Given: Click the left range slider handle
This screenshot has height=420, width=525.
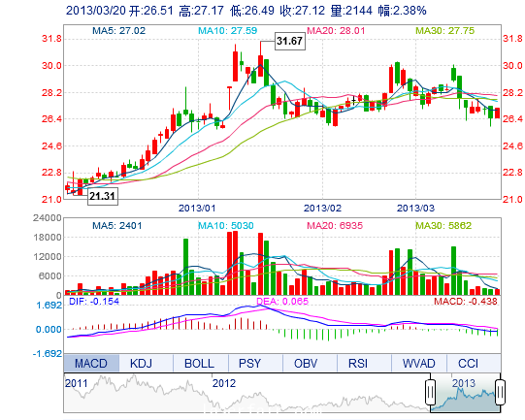Looking at the screenshot, I should pos(430,392).
